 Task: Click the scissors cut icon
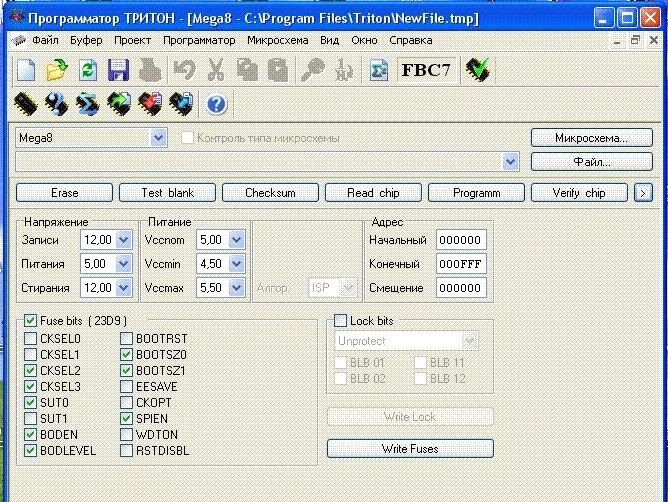[216, 70]
